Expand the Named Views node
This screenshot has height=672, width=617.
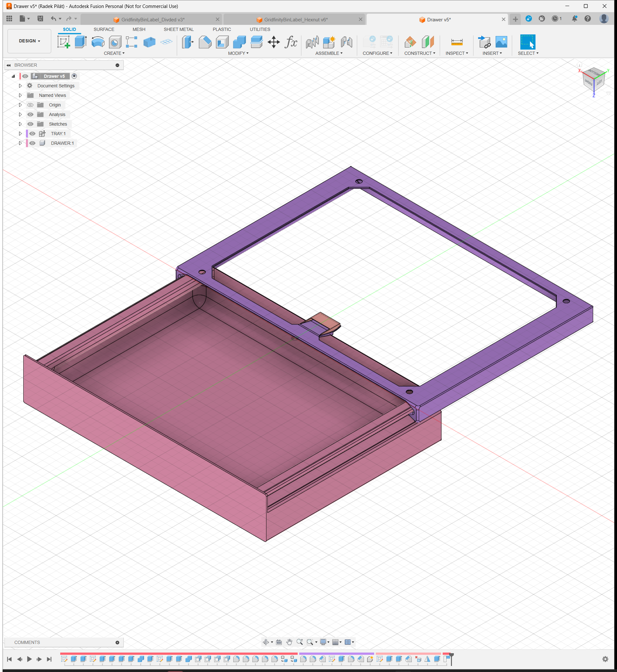(20, 96)
